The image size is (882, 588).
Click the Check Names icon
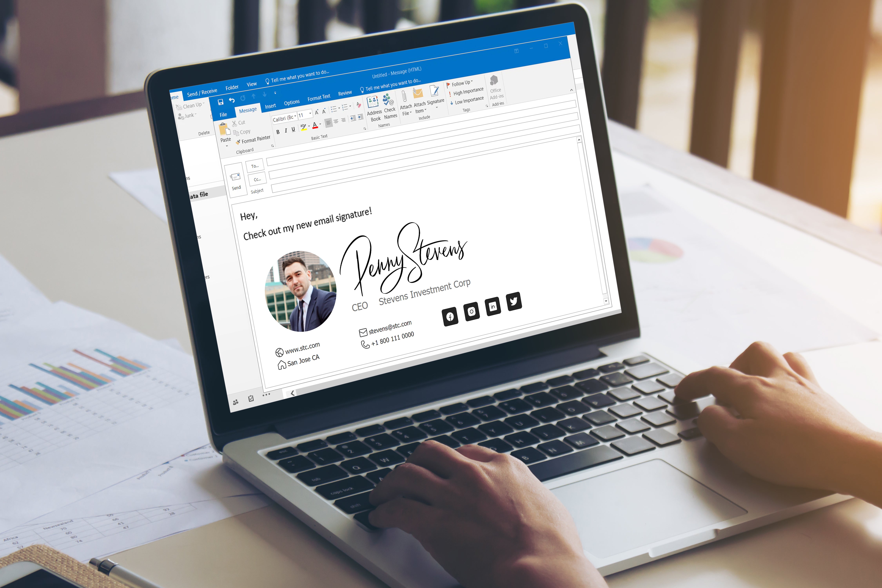pos(388,107)
